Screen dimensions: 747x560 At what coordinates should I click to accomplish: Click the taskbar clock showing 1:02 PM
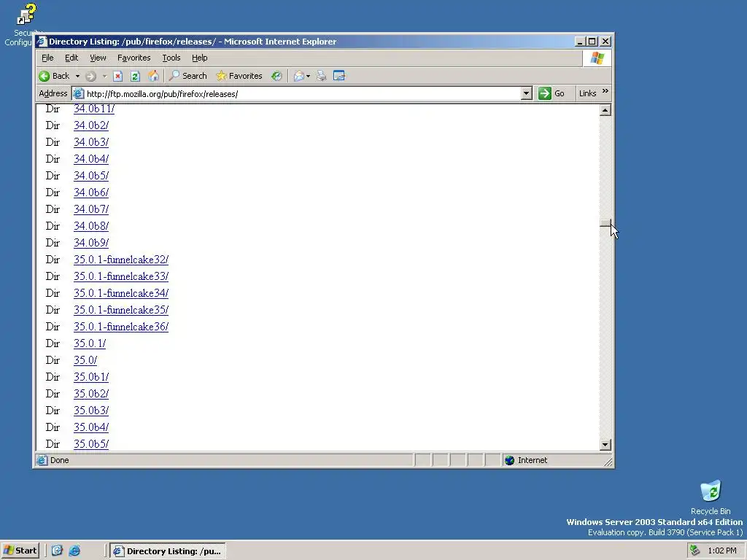(721, 551)
